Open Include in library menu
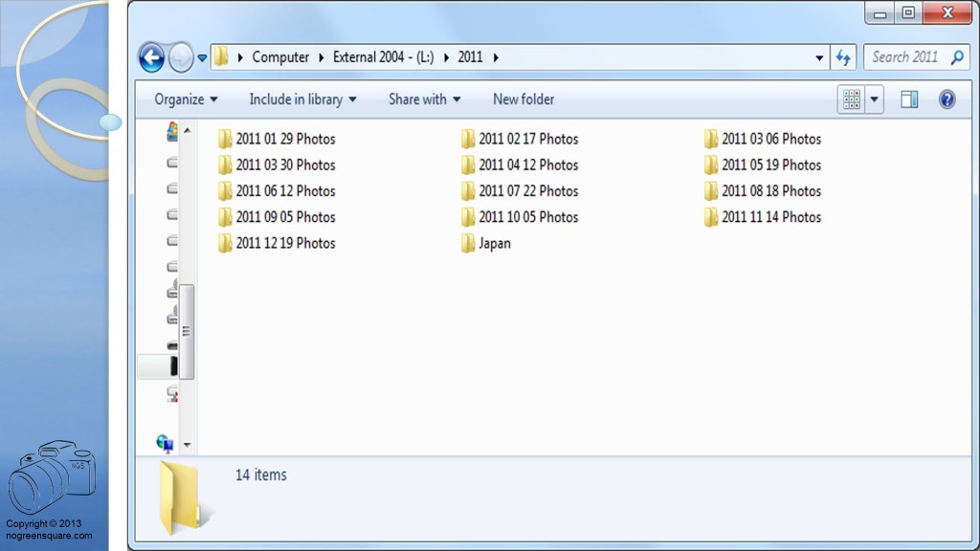This screenshot has width=980, height=551. pos(302,99)
